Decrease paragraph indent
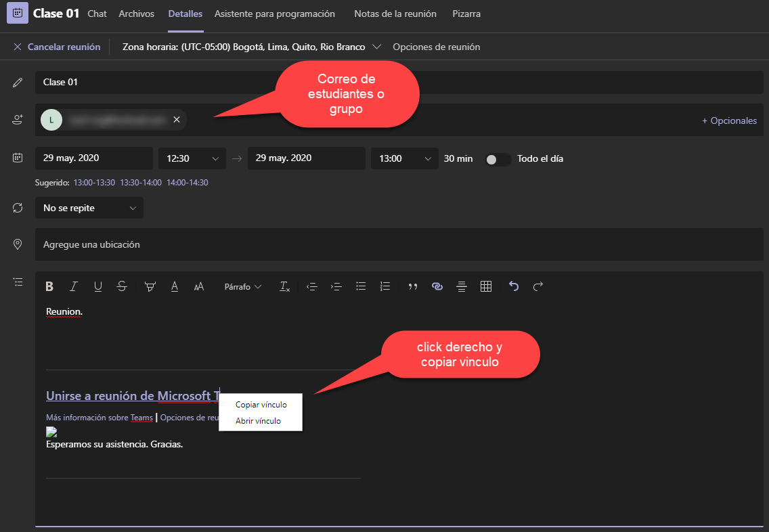The height and width of the screenshot is (532, 769). click(x=312, y=287)
